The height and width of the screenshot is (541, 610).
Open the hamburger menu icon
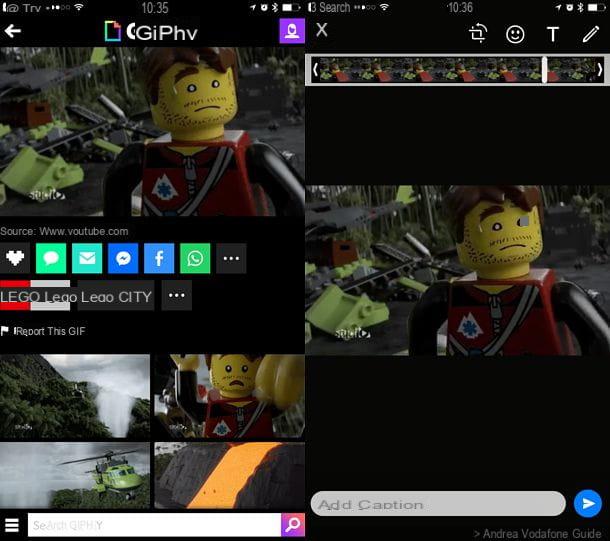(x=12, y=525)
